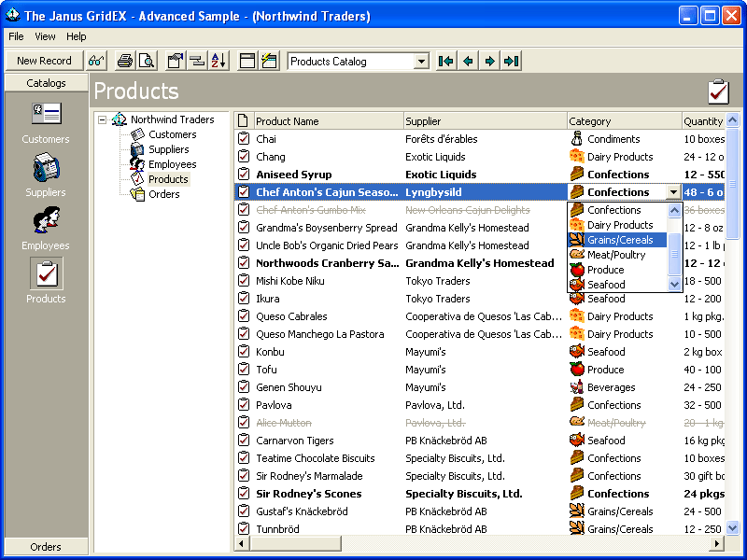Click the binoculars find icon
The width and height of the screenshot is (747, 560).
coord(96,61)
